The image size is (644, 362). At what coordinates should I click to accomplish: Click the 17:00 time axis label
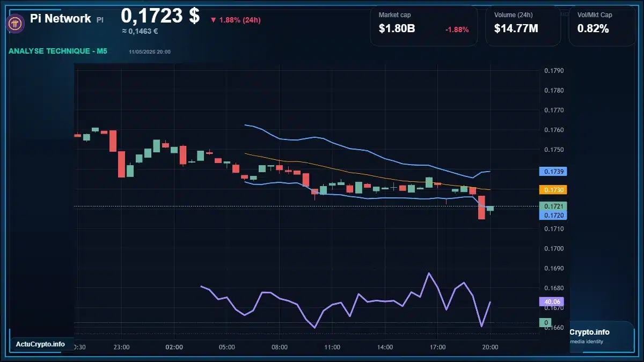point(437,347)
